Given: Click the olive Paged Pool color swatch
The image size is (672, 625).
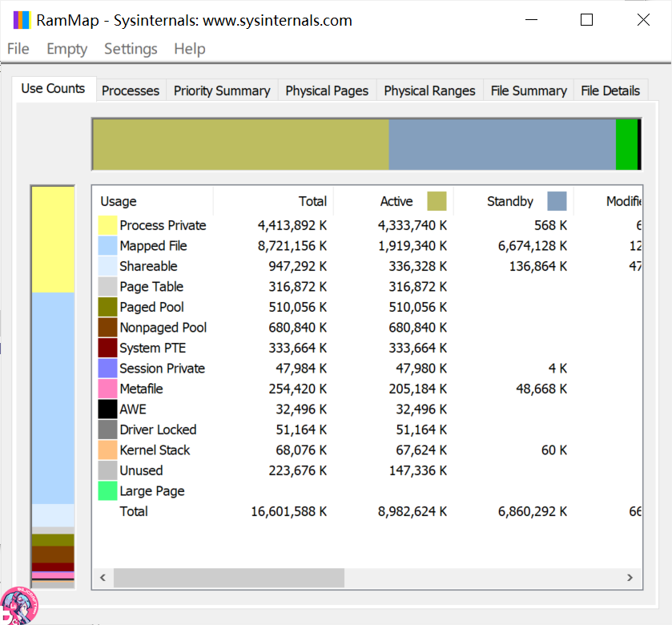Looking at the screenshot, I should click(x=107, y=307).
